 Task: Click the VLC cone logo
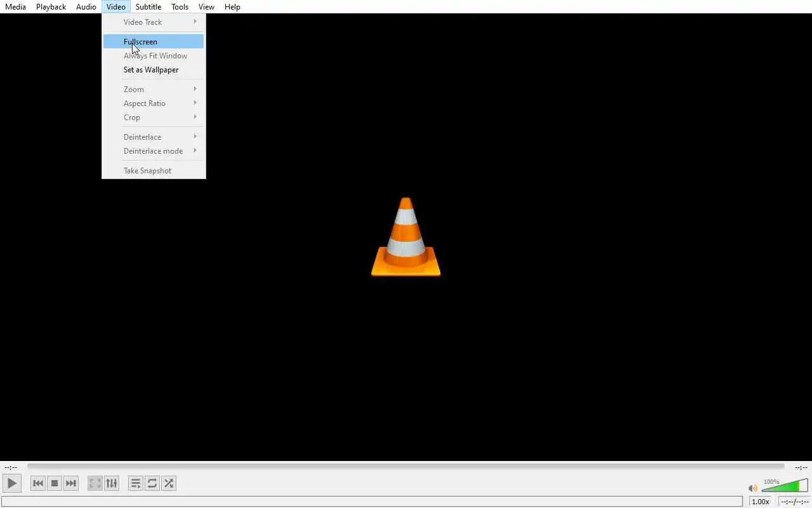406,237
